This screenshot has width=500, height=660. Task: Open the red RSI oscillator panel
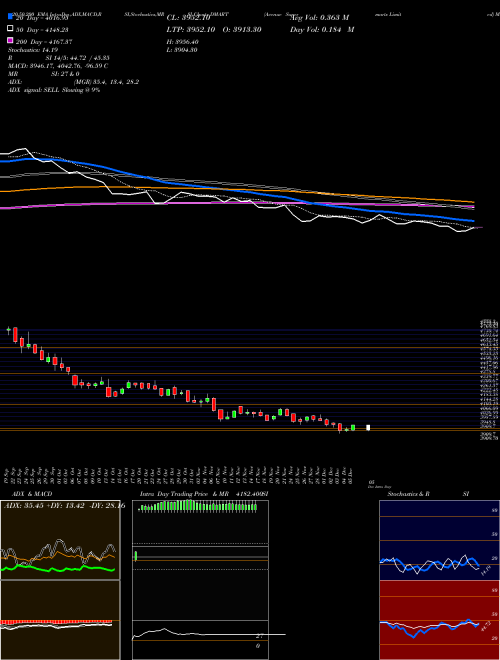(439, 620)
